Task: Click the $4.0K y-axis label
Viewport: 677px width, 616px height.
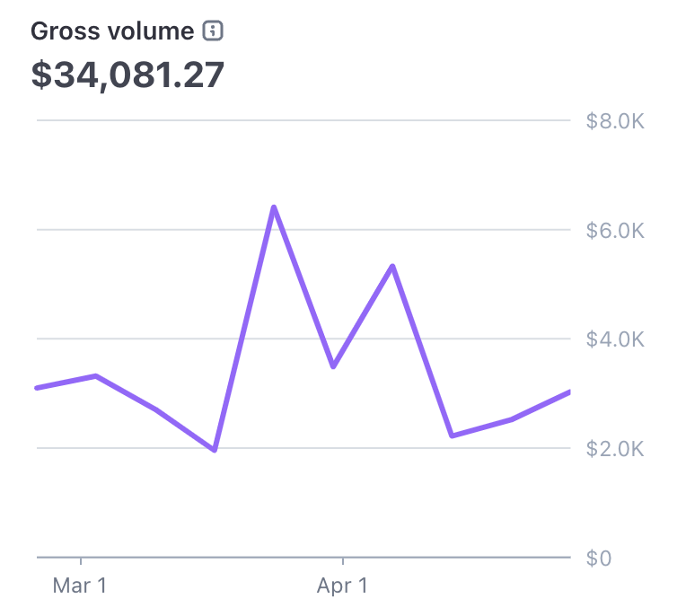Action: [x=615, y=339]
